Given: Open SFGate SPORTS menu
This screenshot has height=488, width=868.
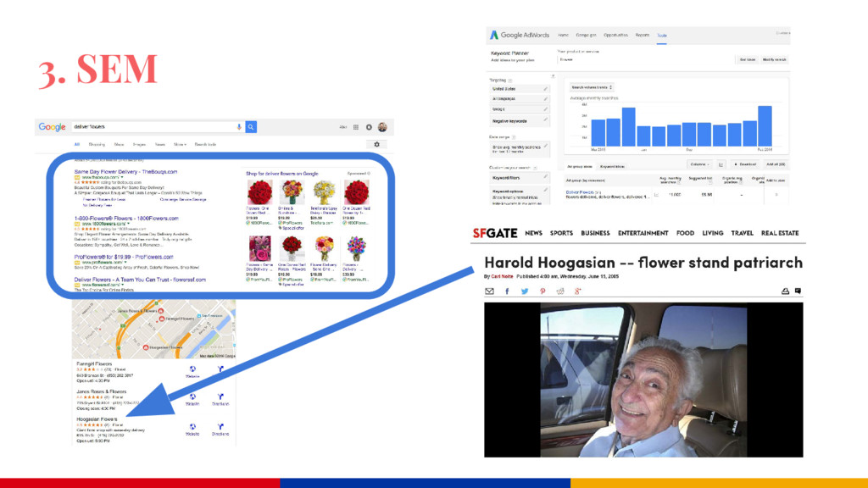Looking at the screenshot, I should click(561, 233).
